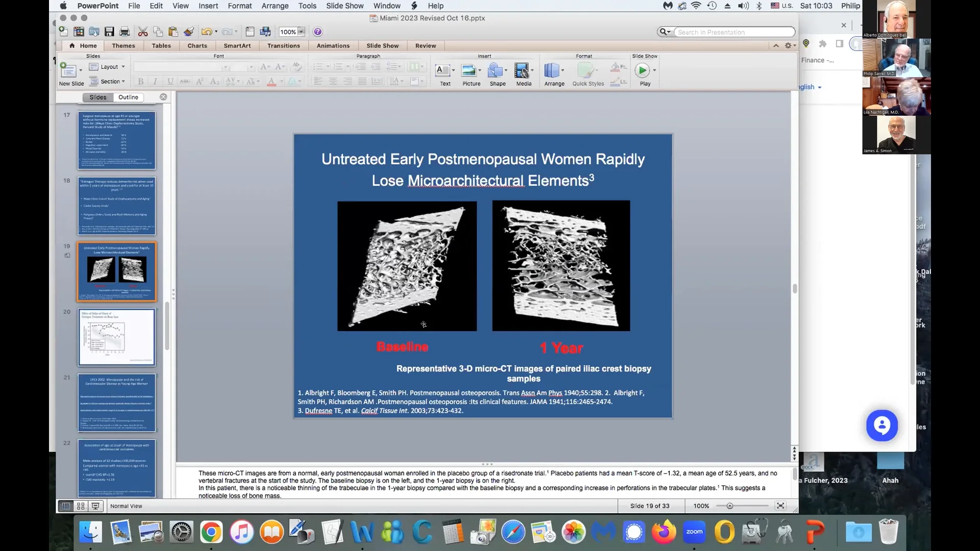Expand the Section dropdown

pos(107,81)
